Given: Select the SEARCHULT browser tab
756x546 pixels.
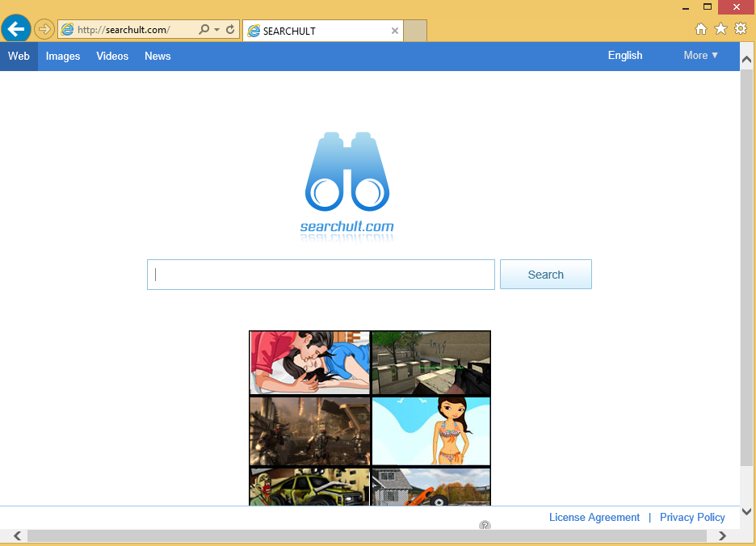Looking at the screenshot, I should pos(323,31).
